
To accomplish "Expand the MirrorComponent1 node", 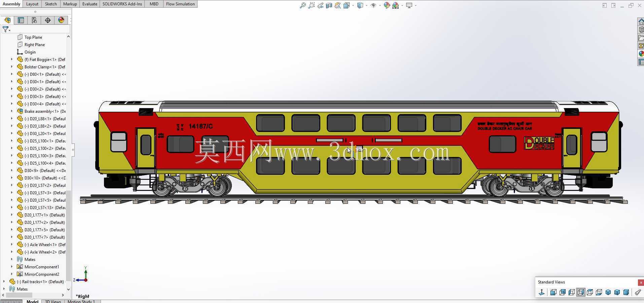I will tap(12, 267).
